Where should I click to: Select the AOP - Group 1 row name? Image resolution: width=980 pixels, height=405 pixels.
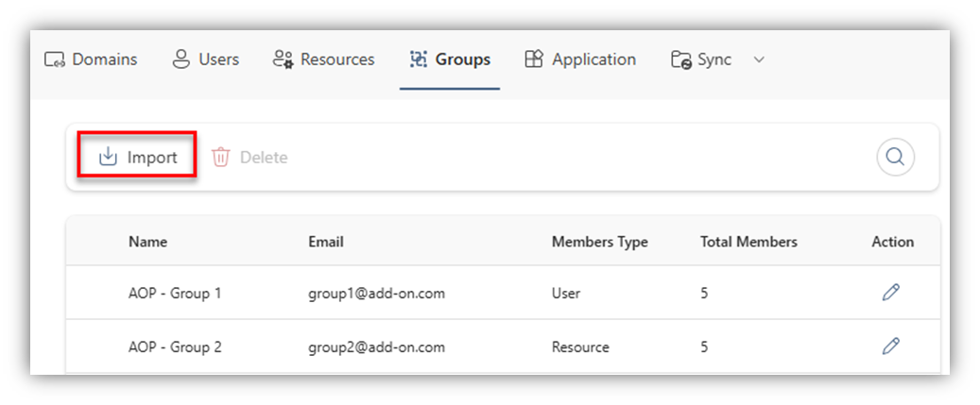pos(175,293)
